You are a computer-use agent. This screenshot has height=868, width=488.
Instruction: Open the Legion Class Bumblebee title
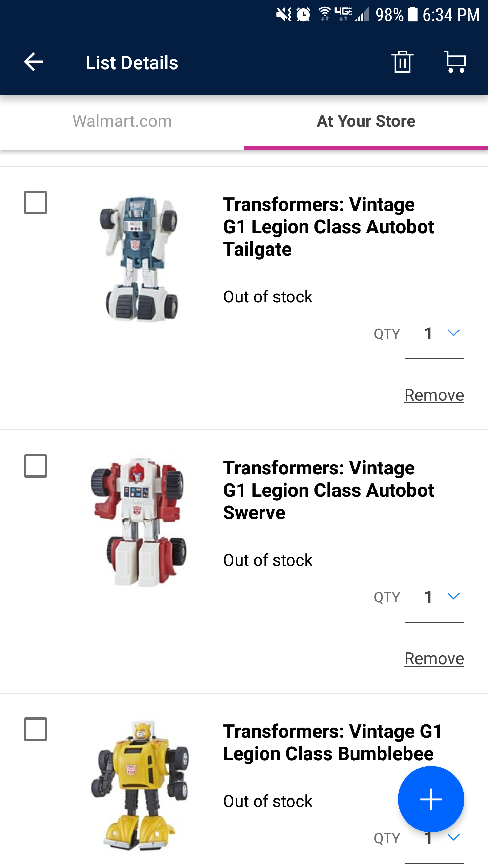coord(332,743)
